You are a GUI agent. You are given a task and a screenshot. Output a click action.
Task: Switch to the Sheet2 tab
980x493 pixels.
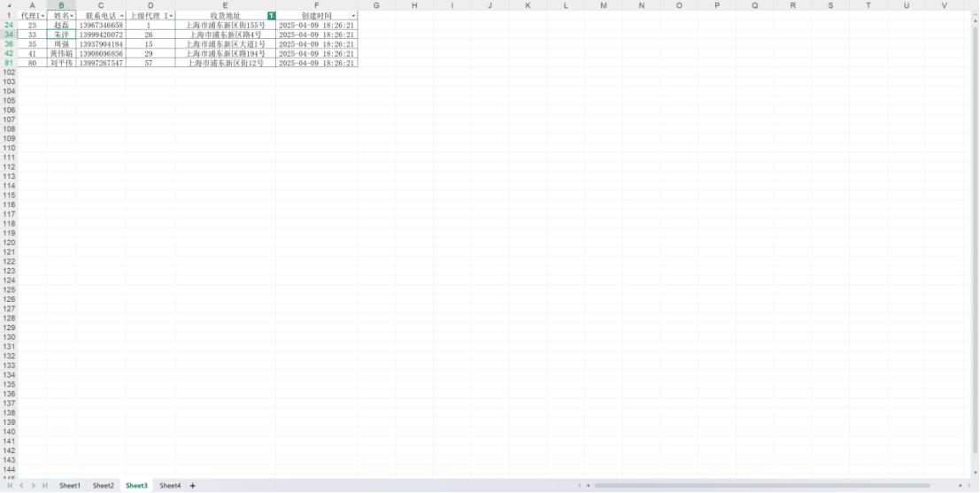[104, 486]
